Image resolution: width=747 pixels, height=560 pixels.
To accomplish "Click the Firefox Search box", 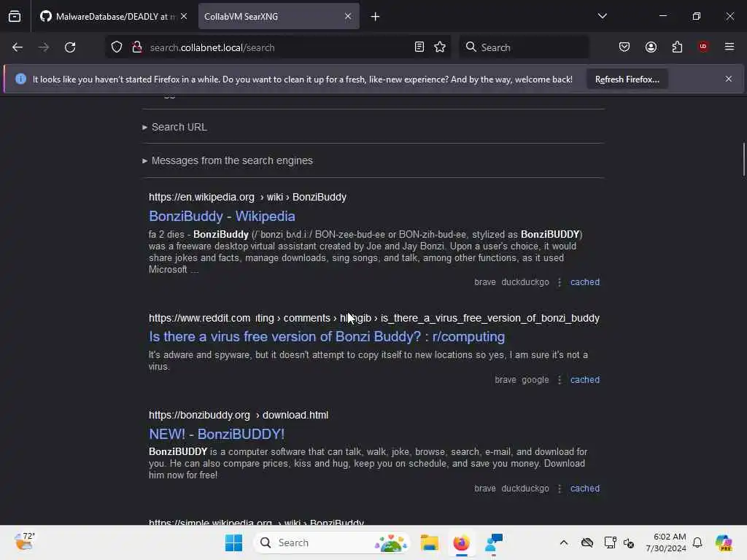I will point(524,47).
